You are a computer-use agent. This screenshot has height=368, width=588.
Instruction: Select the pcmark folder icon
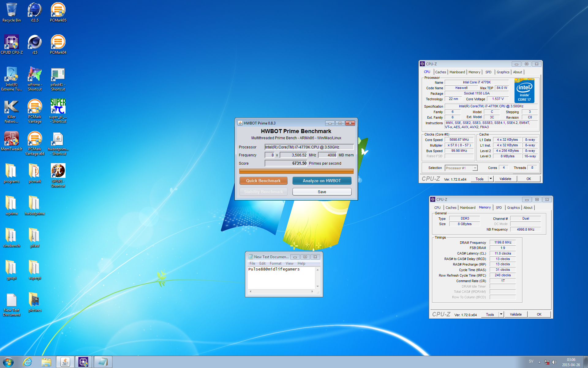coord(35,173)
